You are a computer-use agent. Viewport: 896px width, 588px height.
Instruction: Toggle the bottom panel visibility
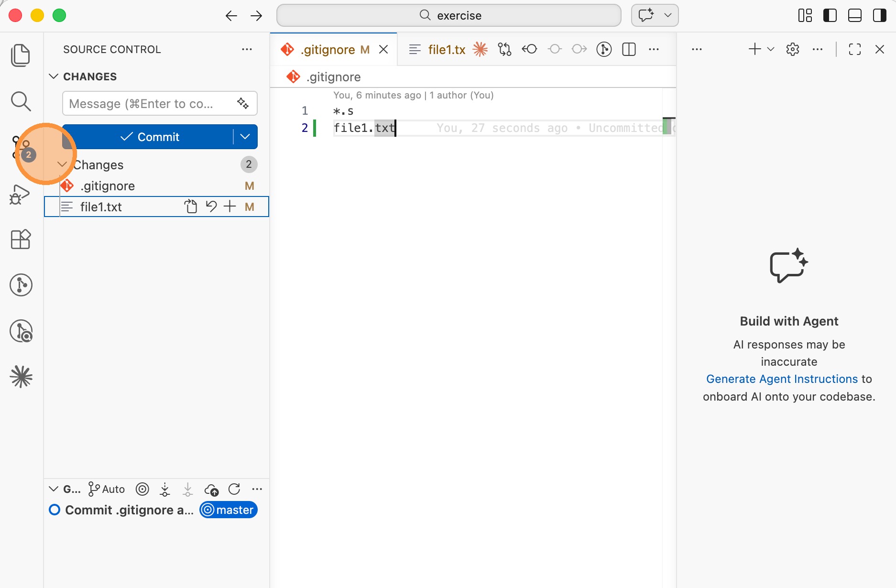coord(855,15)
